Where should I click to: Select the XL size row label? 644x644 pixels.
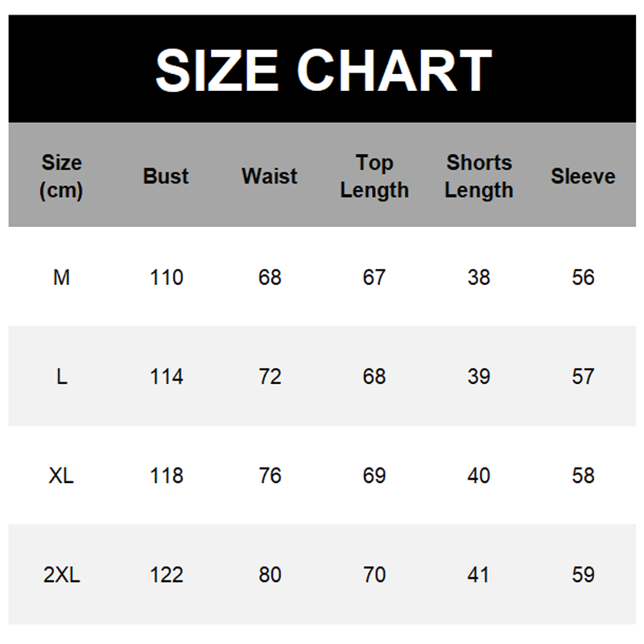62,476
